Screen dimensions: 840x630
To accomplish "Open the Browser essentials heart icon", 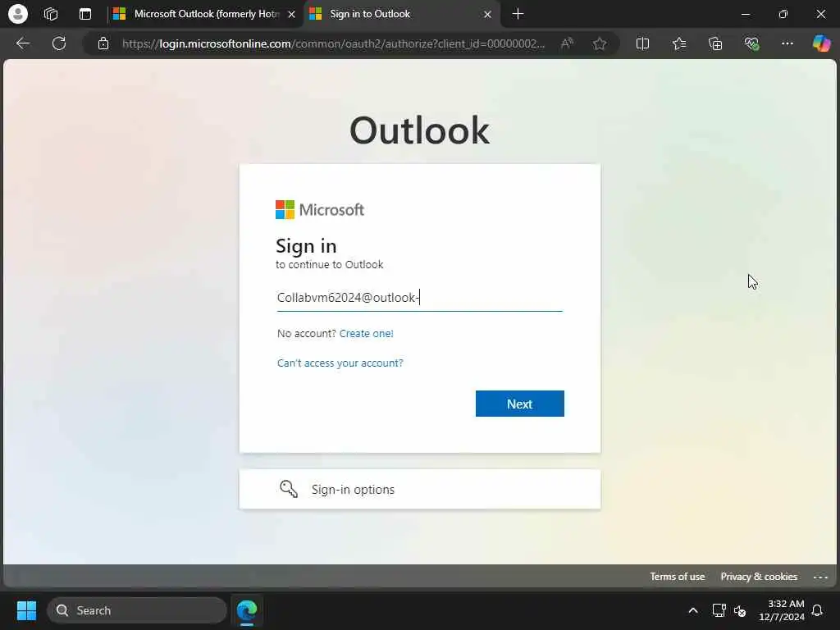I will pyautogui.click(x=751, y=43).
